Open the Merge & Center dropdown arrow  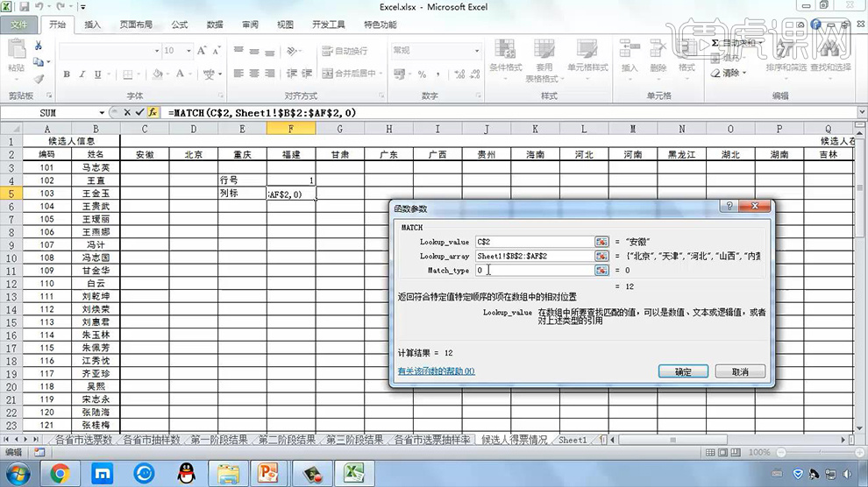click(x=381, y=74)
